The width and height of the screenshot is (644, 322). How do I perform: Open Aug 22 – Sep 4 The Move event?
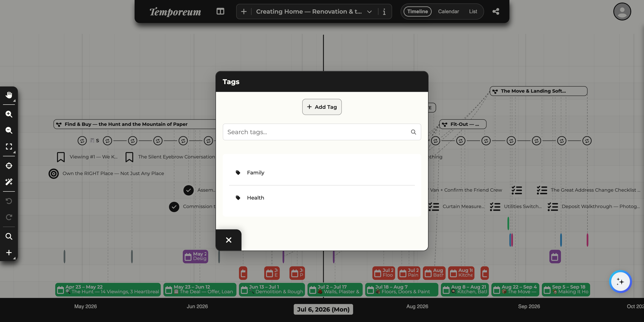coord(515,289)
